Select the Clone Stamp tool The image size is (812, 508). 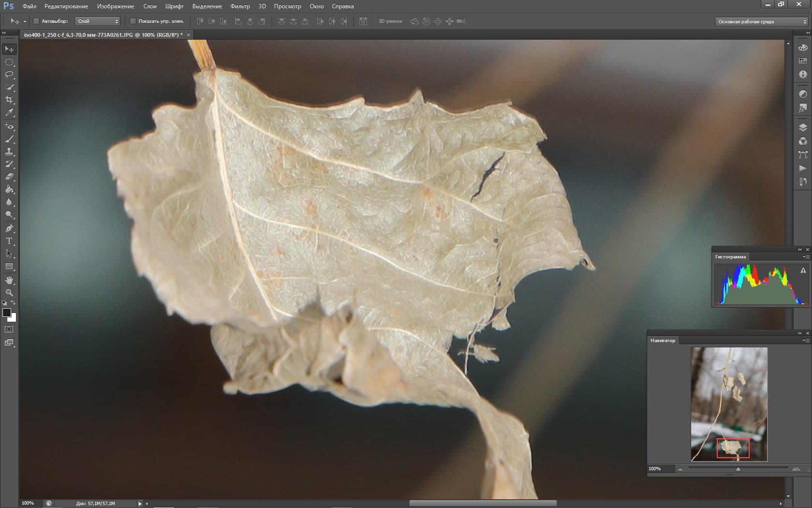click(x=9, y=151)
